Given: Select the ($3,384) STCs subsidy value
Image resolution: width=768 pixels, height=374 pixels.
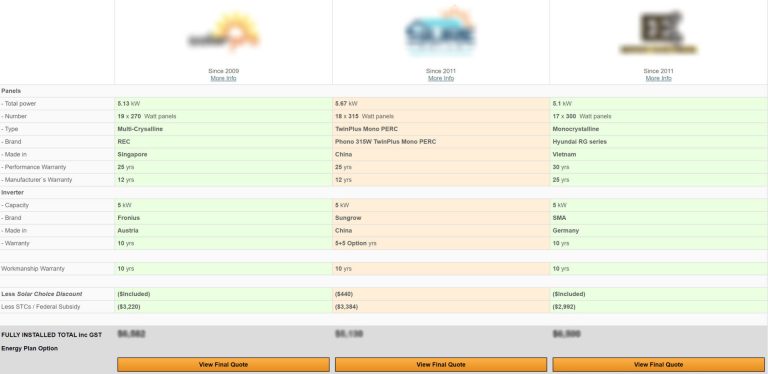Looking at the screenshot, I should pyautogui.click(x=346, y=307).
